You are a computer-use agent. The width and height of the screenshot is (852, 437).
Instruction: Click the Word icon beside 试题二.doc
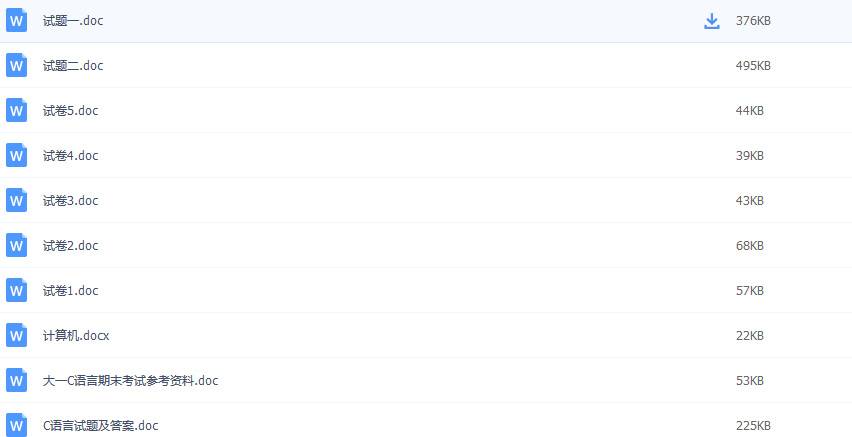tap(16, 66)
